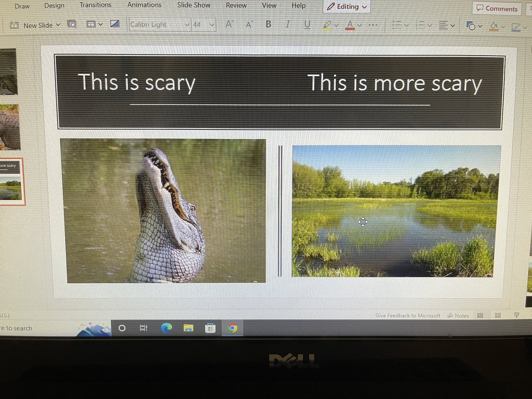This screenshot has width=532, height=399.
Task: Open the View tab
Action: point(269,5)
